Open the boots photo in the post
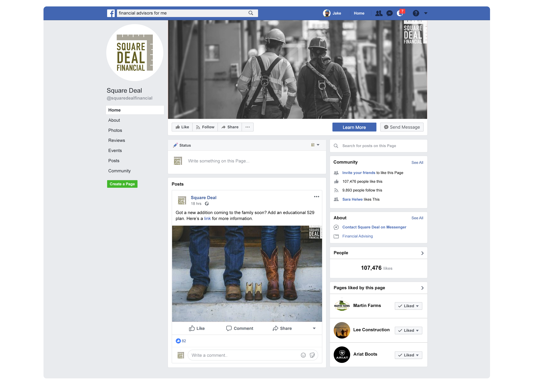This screenshot has width=542, height=392. [x=247, y=274]
